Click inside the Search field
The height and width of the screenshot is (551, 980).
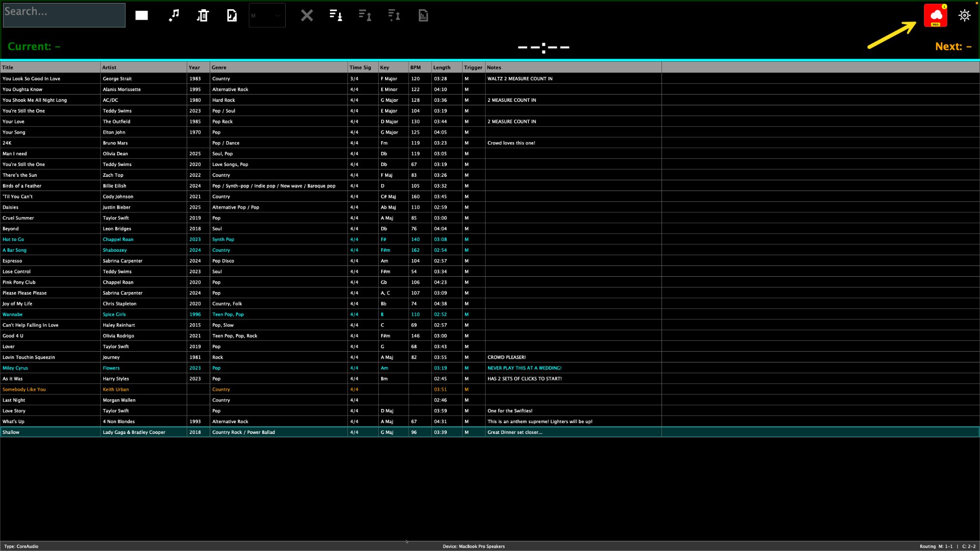pyautogui.click(x=64, y=15)
